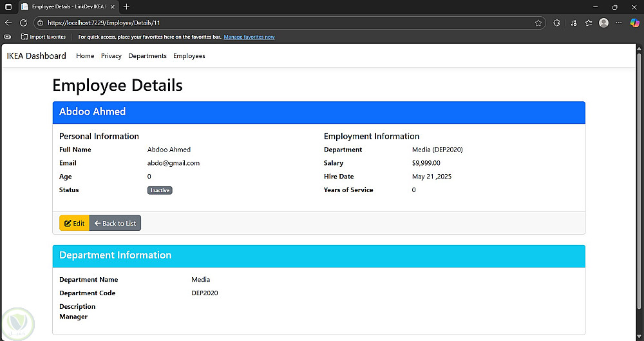Open the Privacy navigation link
644x341 pixels.
(111, 56)
